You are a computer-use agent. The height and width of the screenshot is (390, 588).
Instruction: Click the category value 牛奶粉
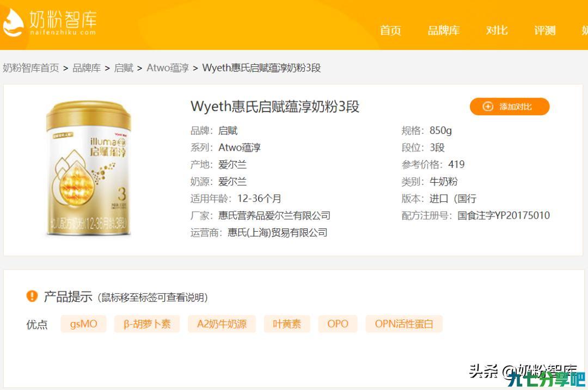click(444, 181)
